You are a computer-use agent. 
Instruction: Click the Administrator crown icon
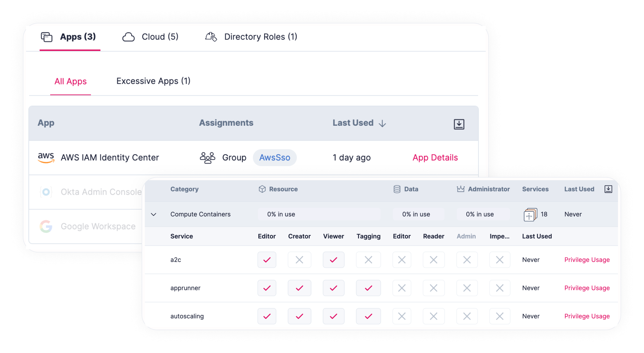pyautogui.click(x=461, y=189)
